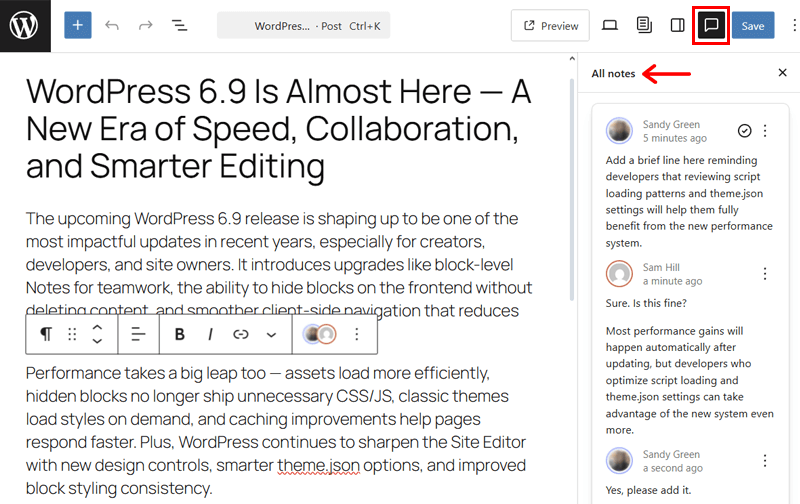The height and width of the screenshot is (504, 800).
Task: Click the 'All notes' panel heading
Action: coord(613,73)
